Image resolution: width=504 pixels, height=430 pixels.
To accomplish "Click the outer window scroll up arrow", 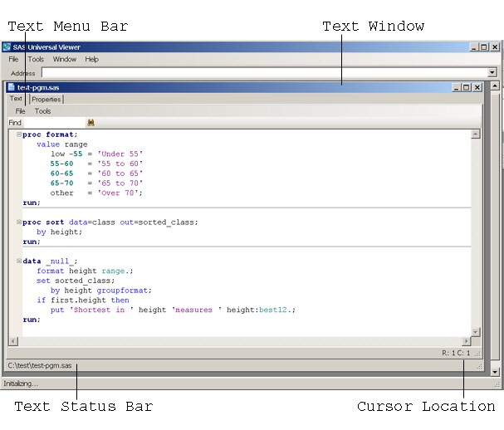I will click(x=495, y=86).
